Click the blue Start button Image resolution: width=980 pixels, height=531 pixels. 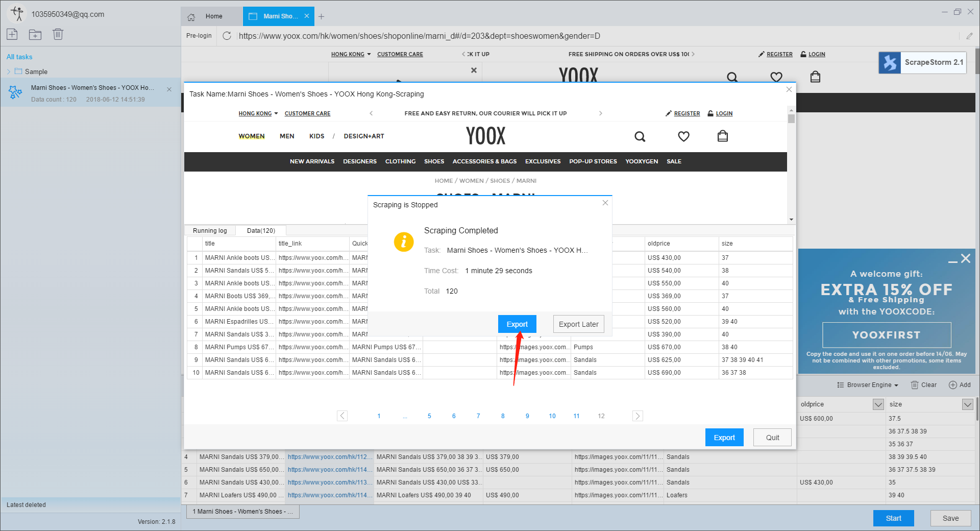click(x=893, y=518)
